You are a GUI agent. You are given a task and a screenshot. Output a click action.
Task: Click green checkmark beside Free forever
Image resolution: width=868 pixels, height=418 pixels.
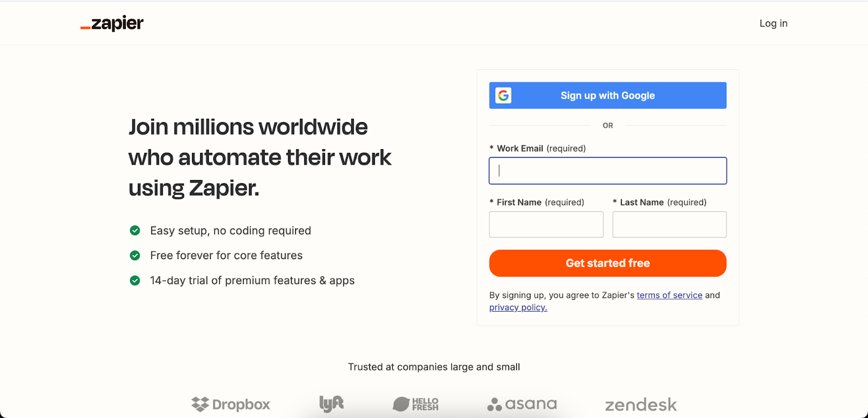135,255
